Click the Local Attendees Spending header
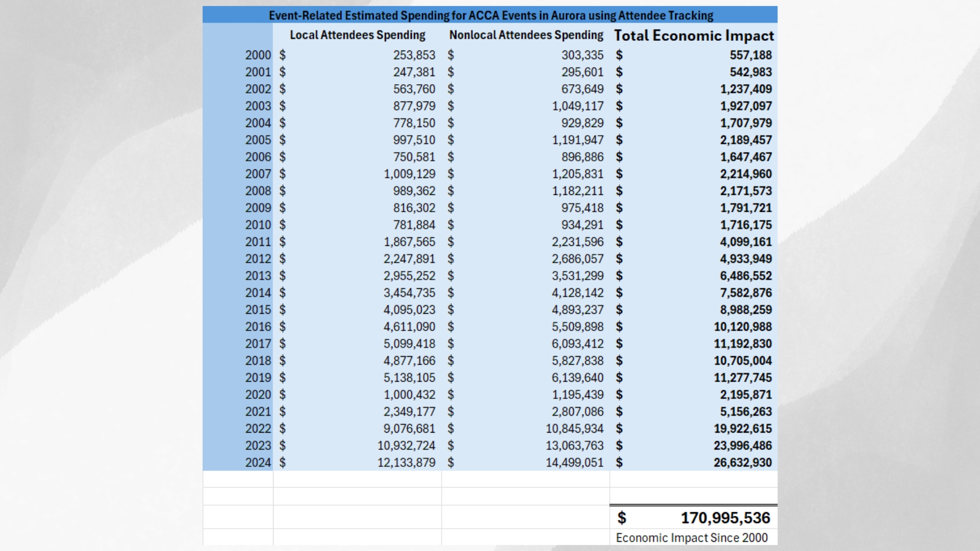 pos(357,35)
